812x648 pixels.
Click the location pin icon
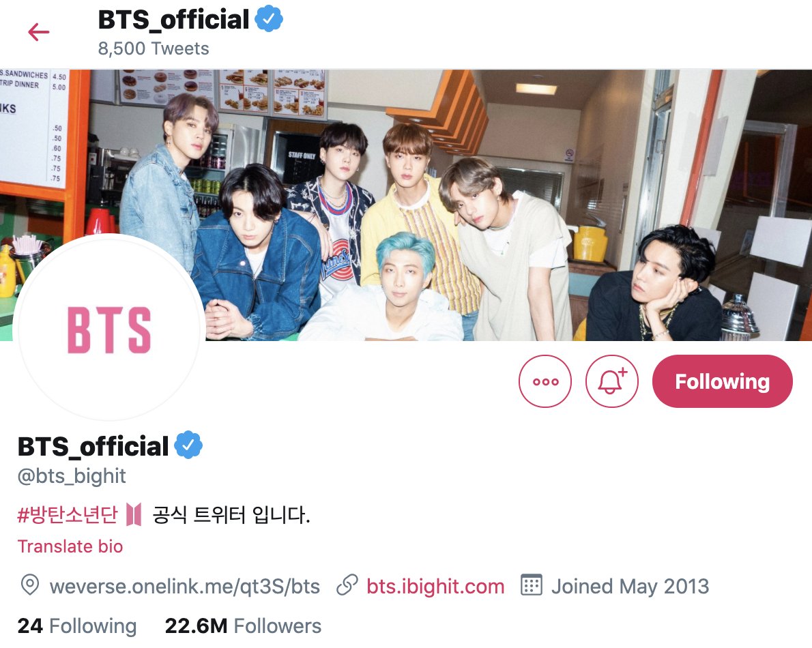[x=30, y=585]
